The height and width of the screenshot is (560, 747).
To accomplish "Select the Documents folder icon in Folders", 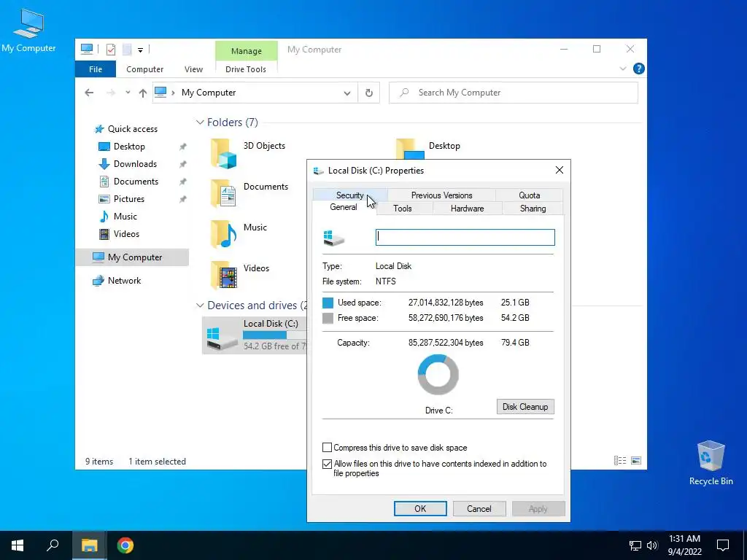I will point(223,193).
